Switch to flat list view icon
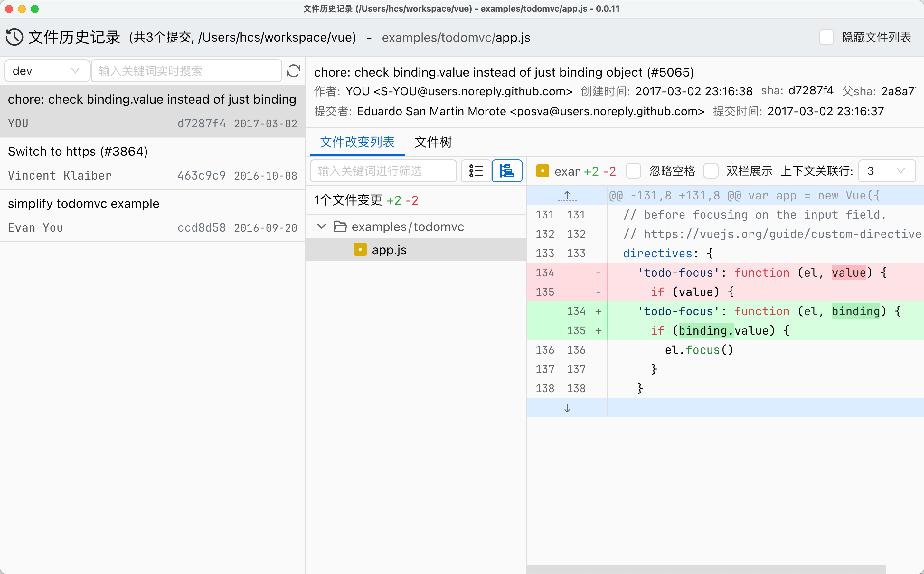Image resolution: width=924 pixels, height=574 pixels. click(476, 171)
